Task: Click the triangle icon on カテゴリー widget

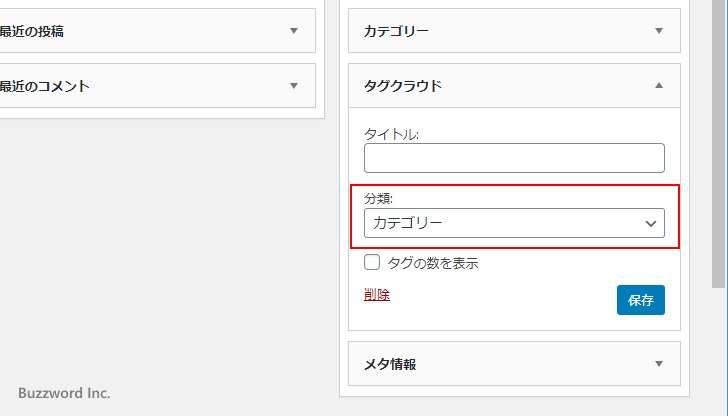Action: tap(658, 31)
